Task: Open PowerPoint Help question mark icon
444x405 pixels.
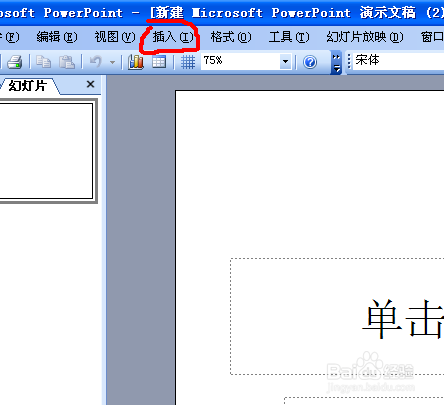Action: (x=310, y=62)
